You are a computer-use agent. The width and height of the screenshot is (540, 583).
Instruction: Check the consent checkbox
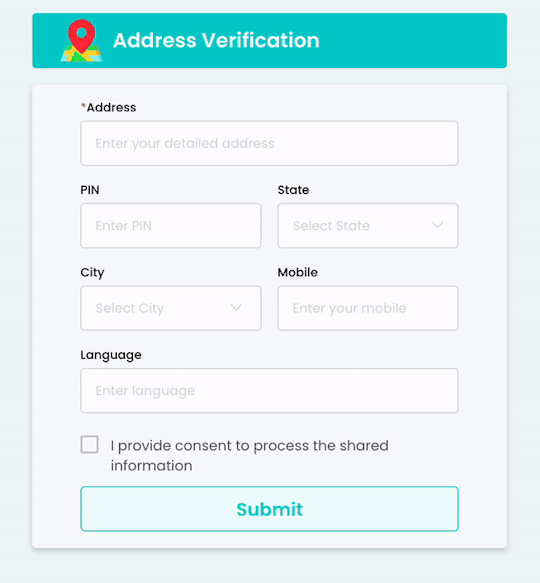pos(90,445)
